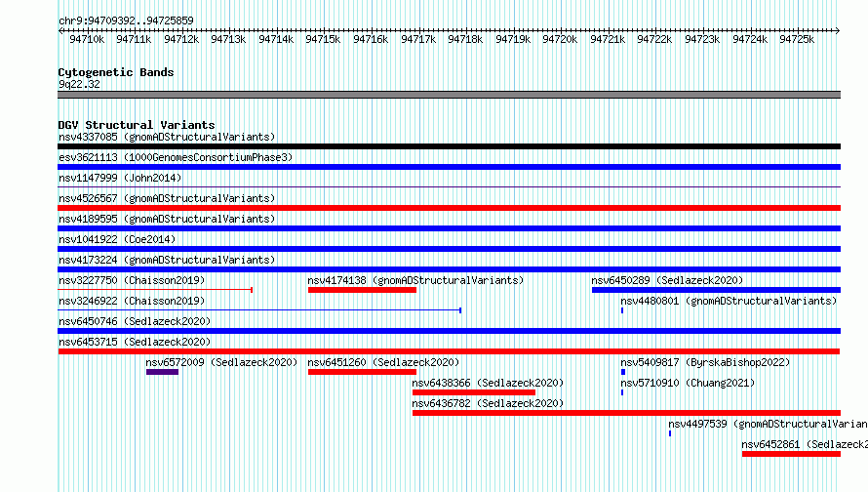
Task: Click the blue nsv1041922 variant bar
Action: [x=449, y=249]
